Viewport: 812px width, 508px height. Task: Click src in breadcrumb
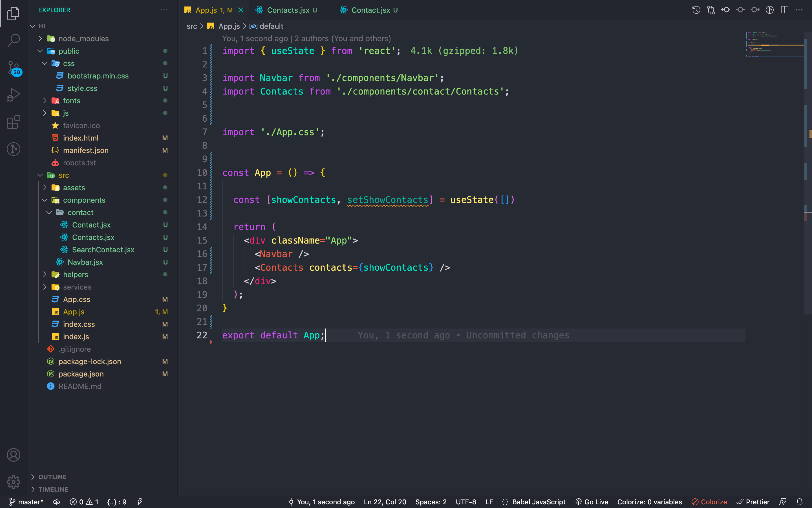[x=192, y=26]
